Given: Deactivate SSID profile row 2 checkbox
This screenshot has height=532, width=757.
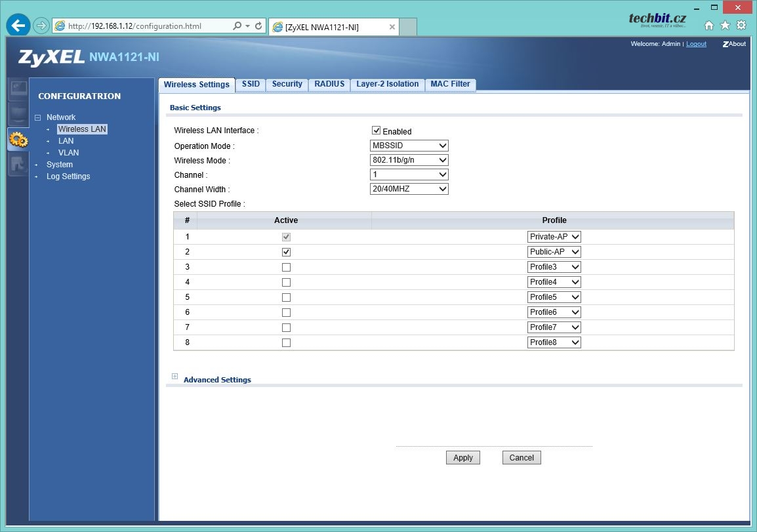Looking at the screenshot, I should [x=286, y=252].
